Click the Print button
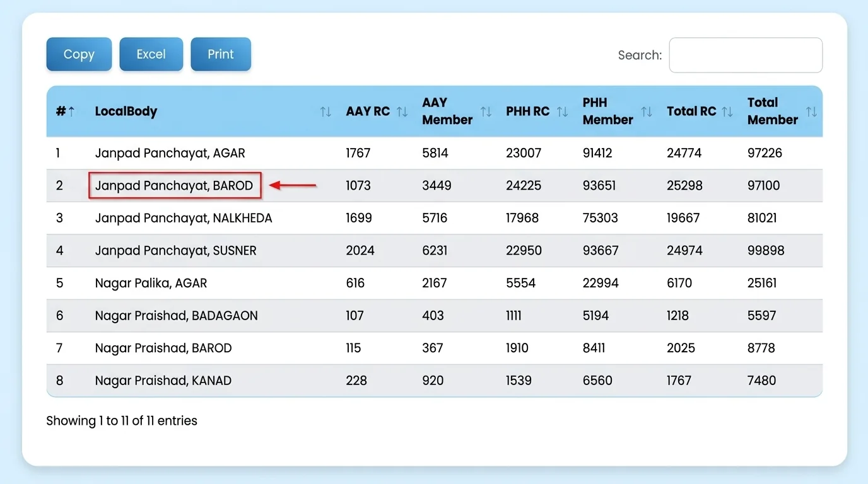The width and height of the screenshot is (868, 484). point(221,54)
